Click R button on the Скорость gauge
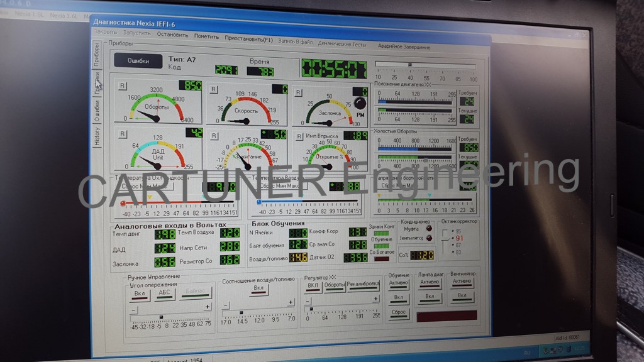Image resolution: width=644 pixels, height=362 pixels. point(214,89)
